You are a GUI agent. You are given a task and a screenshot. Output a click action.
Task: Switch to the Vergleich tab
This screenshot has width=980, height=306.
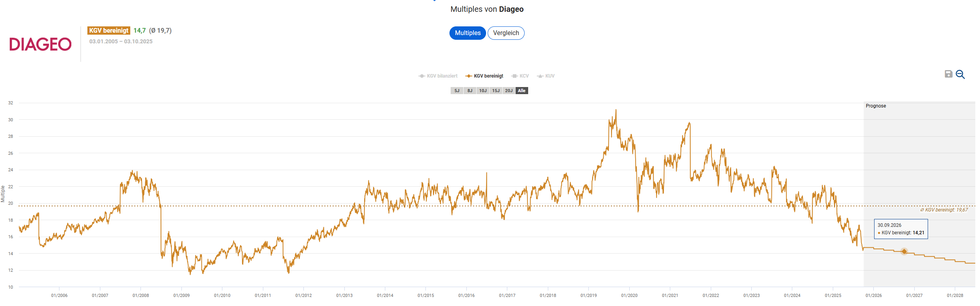click(x=506, y=33)
